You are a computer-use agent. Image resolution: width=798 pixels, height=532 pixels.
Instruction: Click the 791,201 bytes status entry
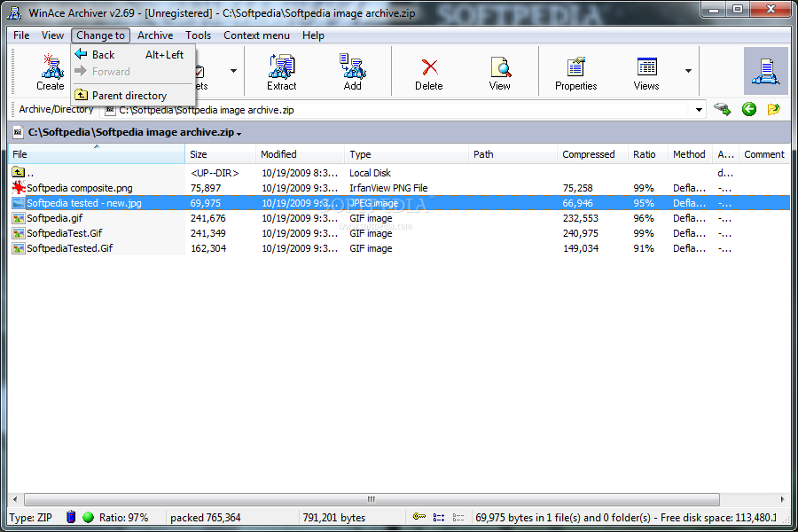coord(334,517)
